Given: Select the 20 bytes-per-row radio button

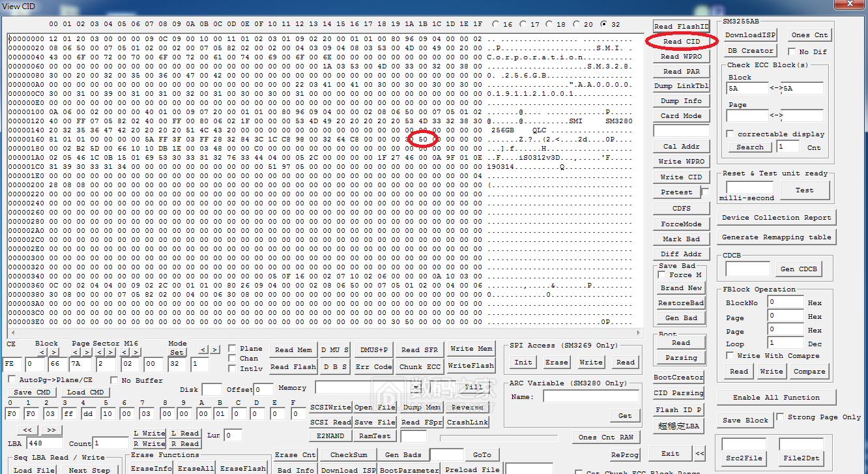Looking at the screenshot, I should tap(577, 24).
